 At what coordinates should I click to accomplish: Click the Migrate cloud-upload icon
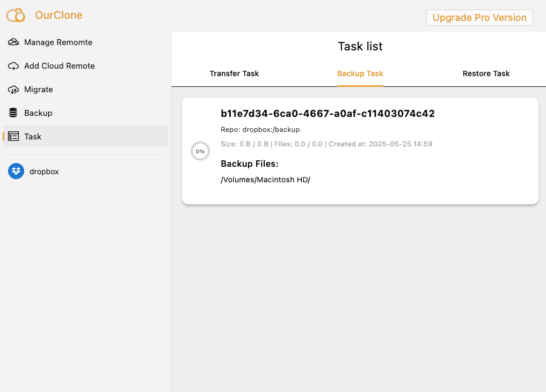click(x=13, y=90)
